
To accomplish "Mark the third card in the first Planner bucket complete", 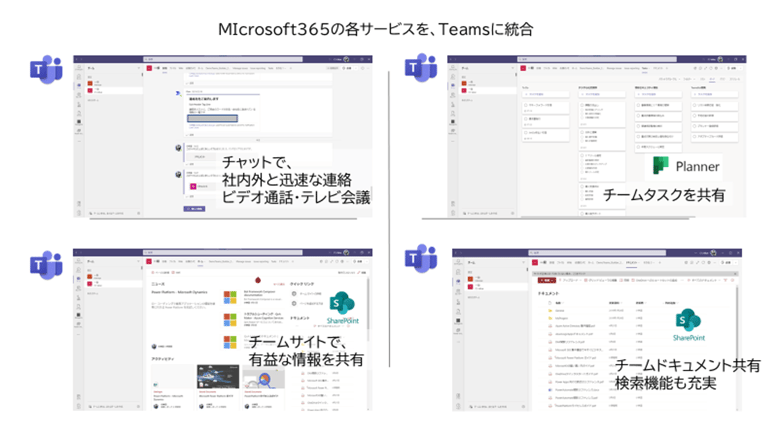I will point(526,133).
